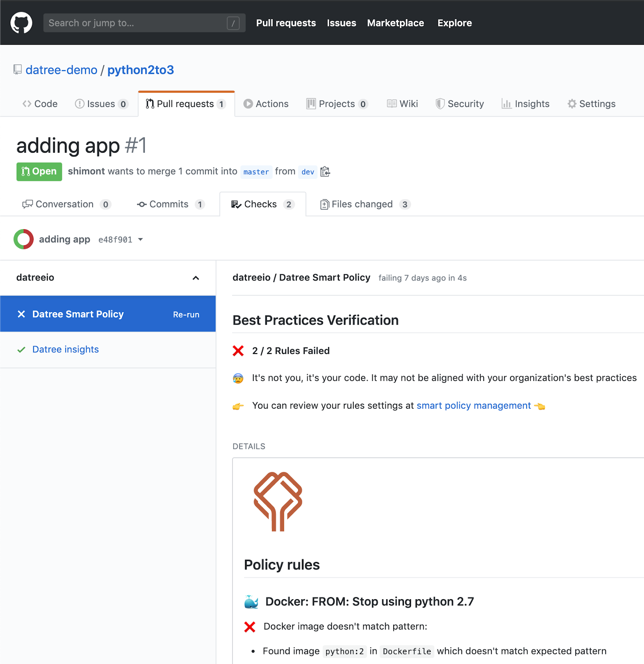644x664 pixels.
Task: Select the Datree insights check
Action: point(66,349)
